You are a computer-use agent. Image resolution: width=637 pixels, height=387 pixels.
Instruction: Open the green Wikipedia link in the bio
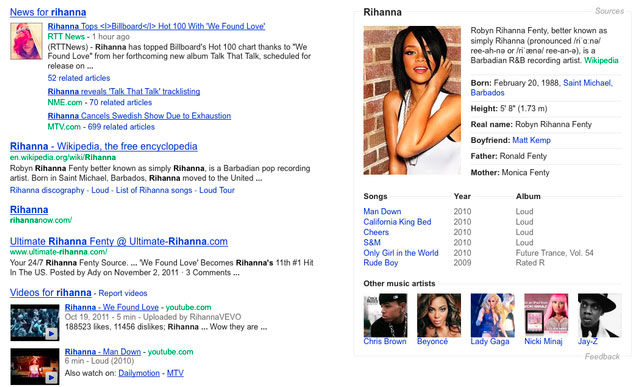tap(601, 61)
